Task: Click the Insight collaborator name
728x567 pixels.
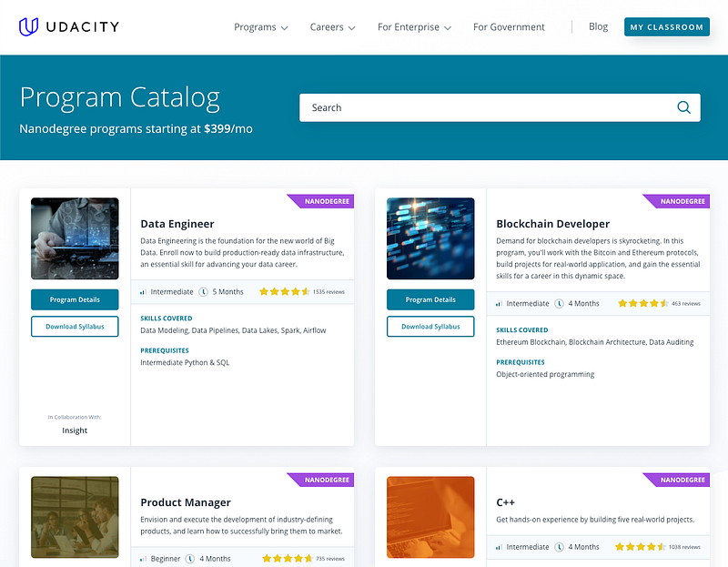Action: click(x=75, y=430)
